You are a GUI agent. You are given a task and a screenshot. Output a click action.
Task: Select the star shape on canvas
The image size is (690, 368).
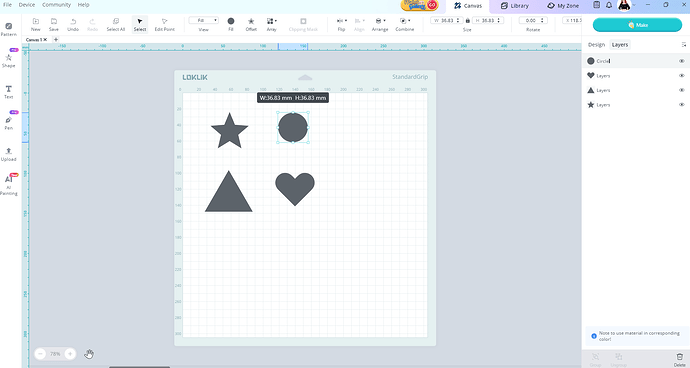click(229, 130)
